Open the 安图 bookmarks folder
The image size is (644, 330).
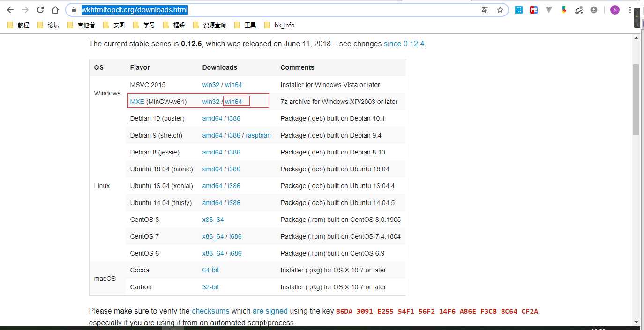pyautogui.click(x=114, y=25)
